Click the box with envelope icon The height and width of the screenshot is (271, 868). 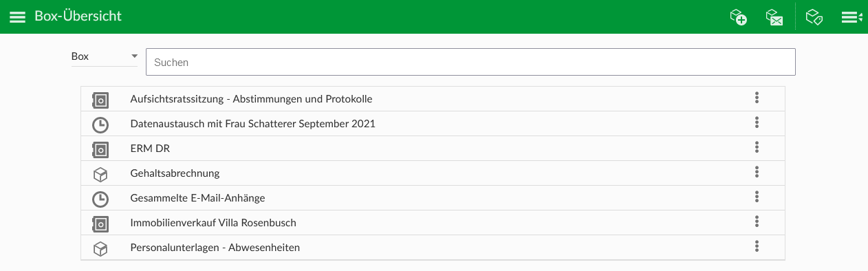tap(774, 17)
